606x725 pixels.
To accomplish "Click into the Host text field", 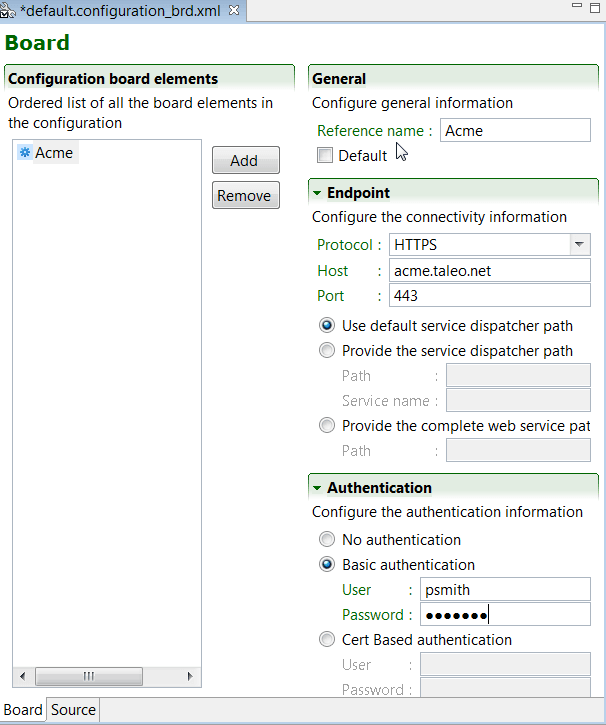I will click(x=488, y=270).
